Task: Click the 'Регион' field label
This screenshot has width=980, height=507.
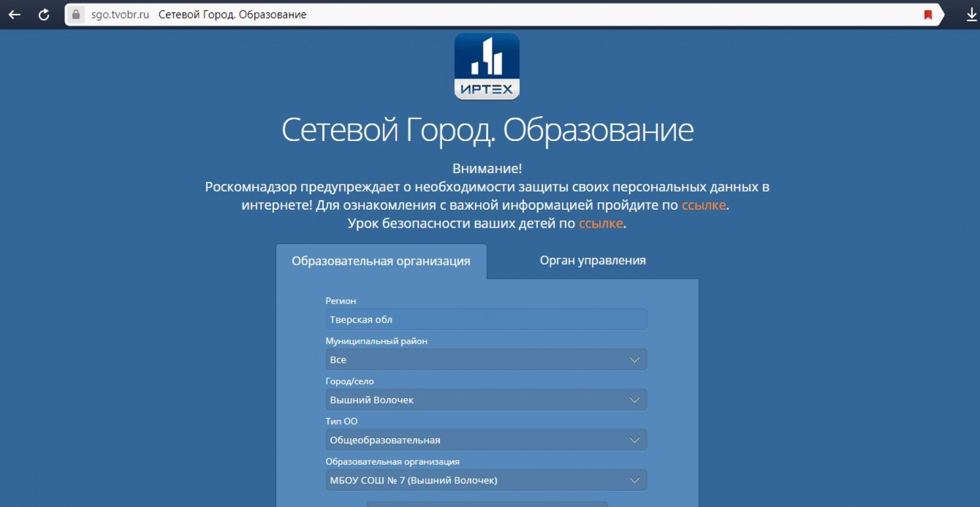Action: click(341, 301)
